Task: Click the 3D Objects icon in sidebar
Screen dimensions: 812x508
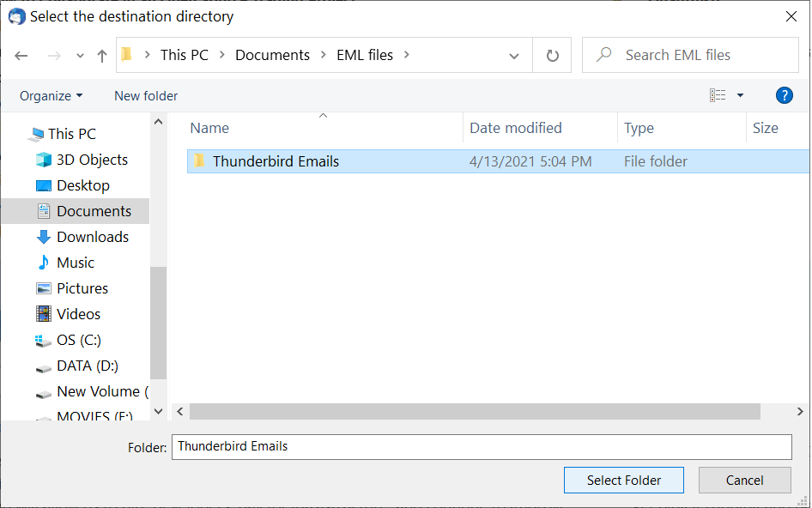Action: coord(44,160)
